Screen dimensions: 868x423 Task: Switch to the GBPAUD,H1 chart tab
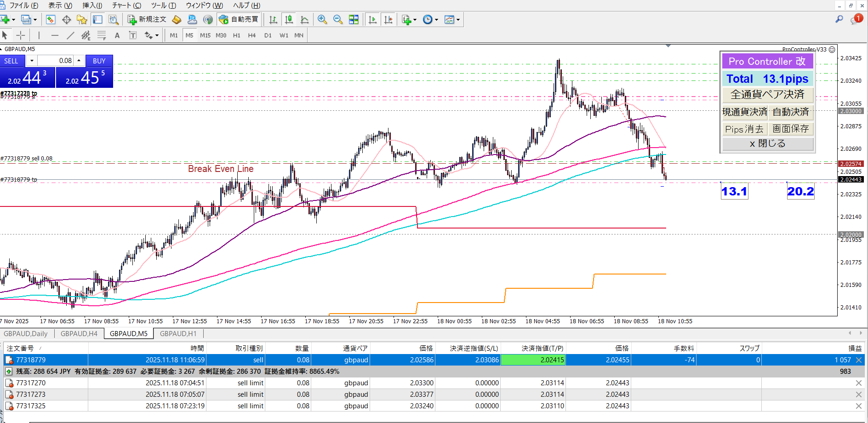178,334
